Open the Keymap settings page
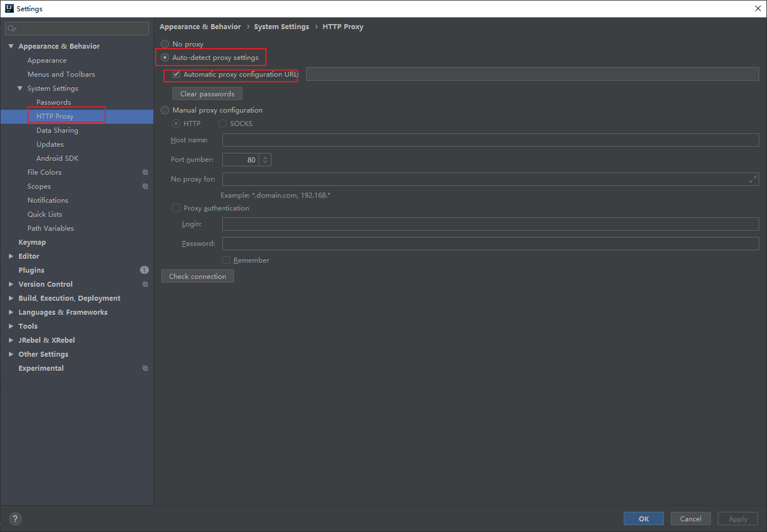The width and height of the screenshot is (767, 532). point(32,242)
